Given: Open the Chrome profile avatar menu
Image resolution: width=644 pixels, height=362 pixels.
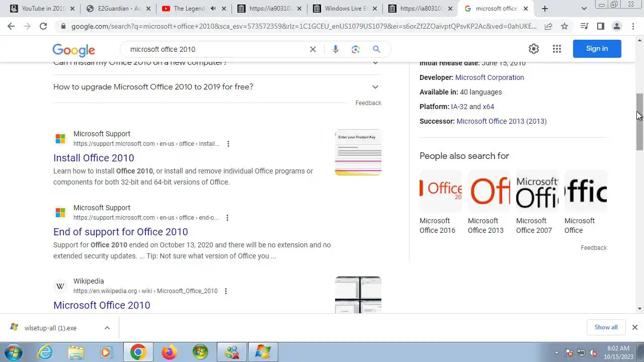Looking at the screenshot, I should 617,26.
